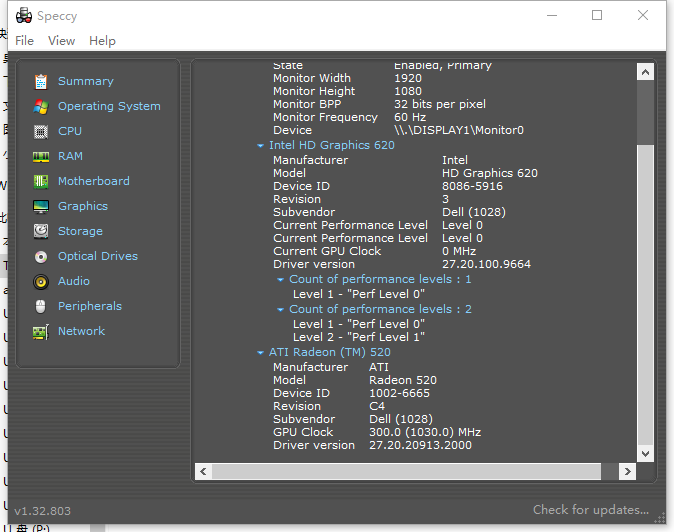Select Level 2 - "Perf Level 1" row
Screen dimensions: 674x532
pos(358,337)
